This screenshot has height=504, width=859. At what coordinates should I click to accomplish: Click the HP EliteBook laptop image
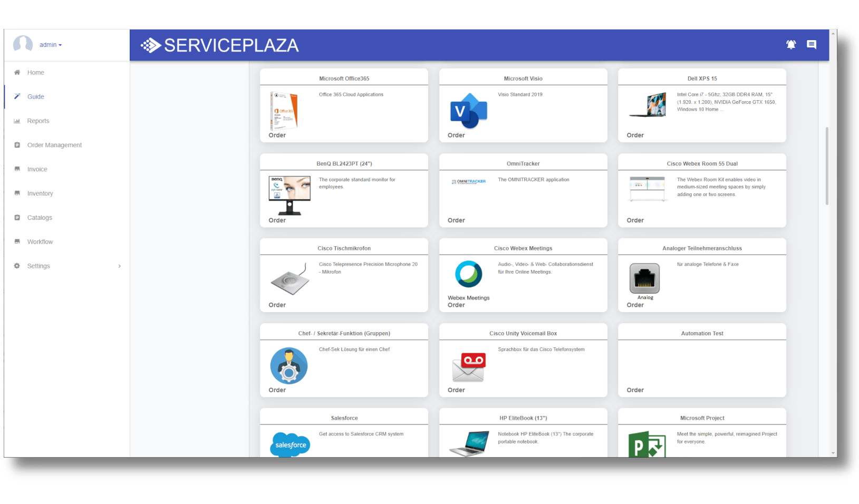coord(469,443)
